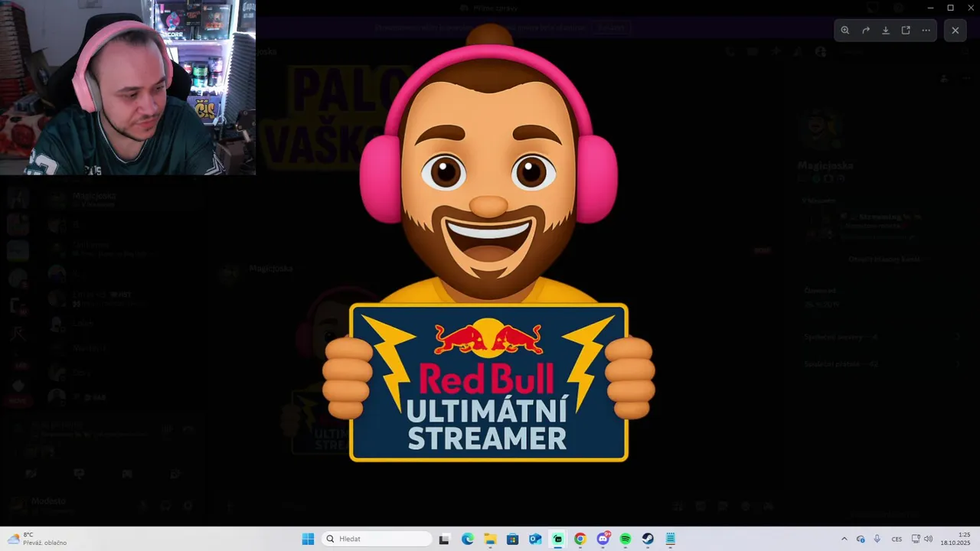Zoom into the image with magnifier icon
This screenshot has height=551, width=980.
tap(845, 31)
